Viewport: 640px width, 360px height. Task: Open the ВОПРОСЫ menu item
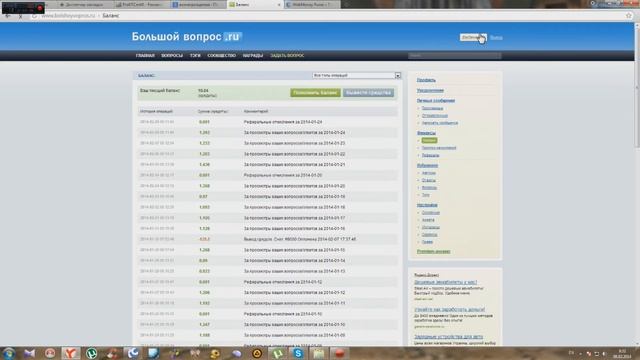pos(172,56)
